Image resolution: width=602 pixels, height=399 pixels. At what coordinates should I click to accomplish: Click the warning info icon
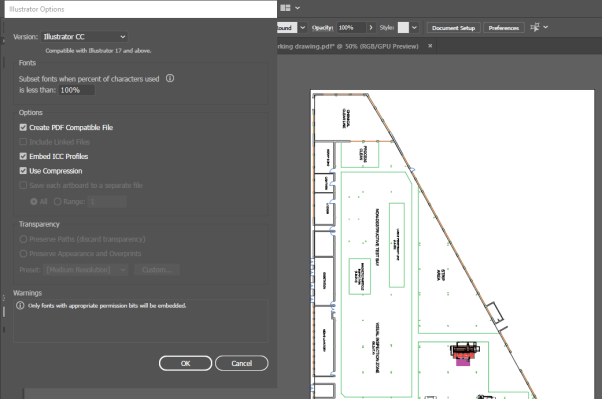tap(20, 306)
